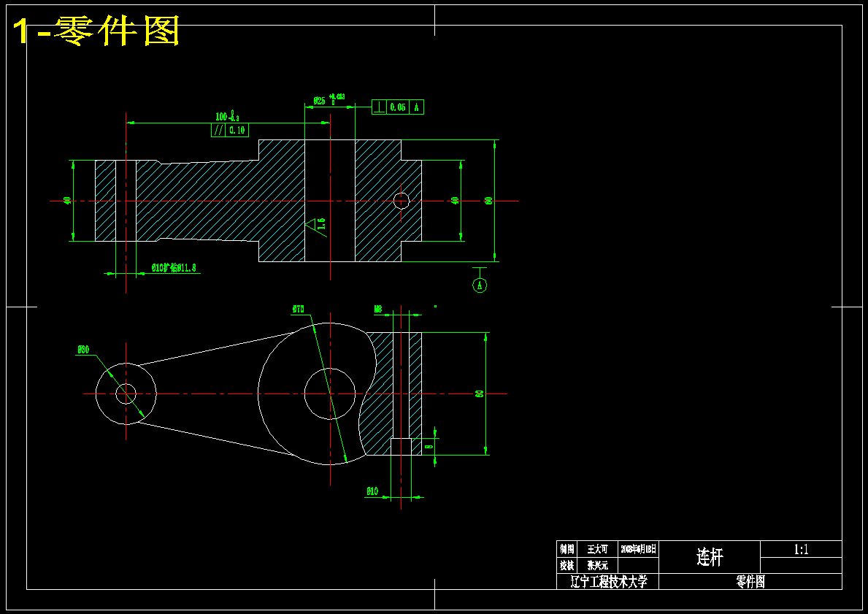Click the part name '连杆' in the title block
This screenshot has width=868, height=614.
[x=710, y=557]
